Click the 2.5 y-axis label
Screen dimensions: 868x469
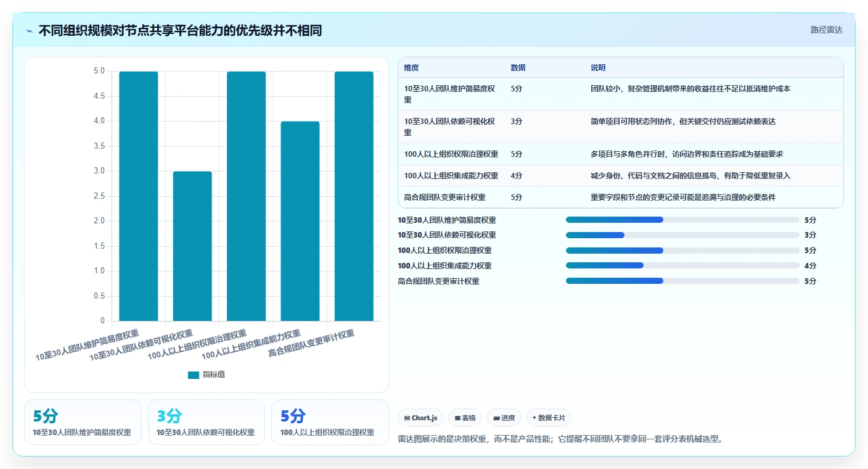[x=99, y=196]
